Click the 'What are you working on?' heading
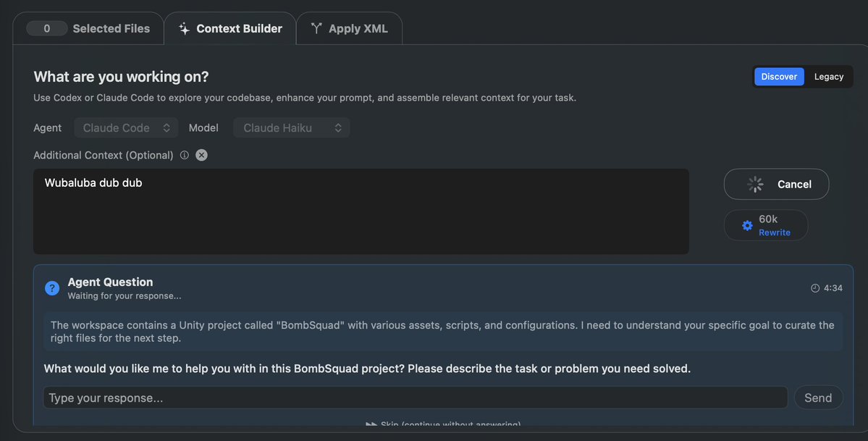Viewport: 868px width, 441px height. [x=121, y=77]
